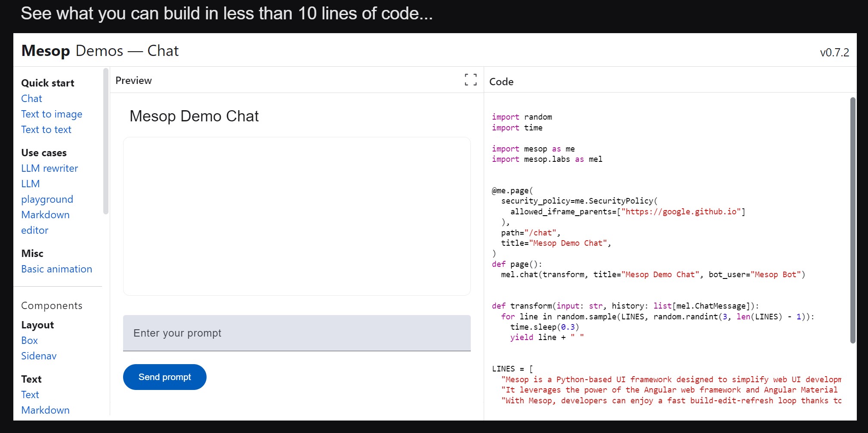The image size is (868, 433).
Task: Open the Box layout component
Action: click(29, 340)
